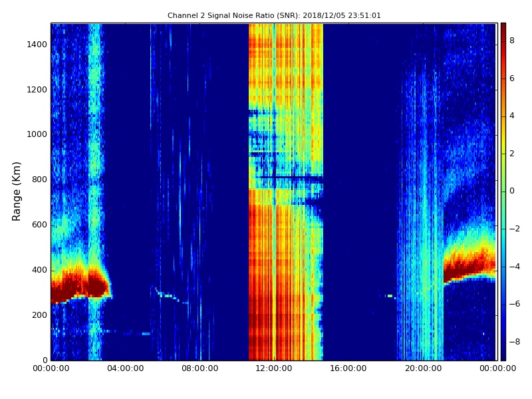Click the colorbar tick label 8
The width and height of the screenshot is (532, 399).
point(512,41)
